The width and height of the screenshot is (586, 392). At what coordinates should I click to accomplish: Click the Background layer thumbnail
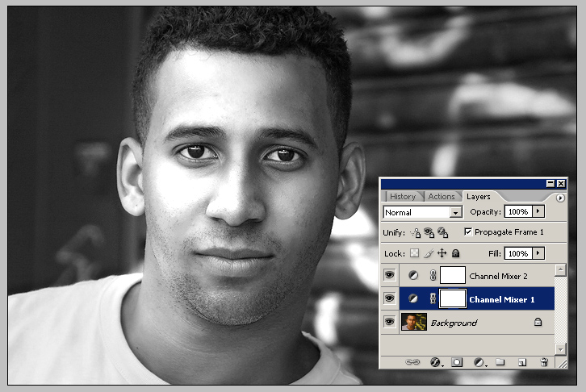(x=414, y=322)
